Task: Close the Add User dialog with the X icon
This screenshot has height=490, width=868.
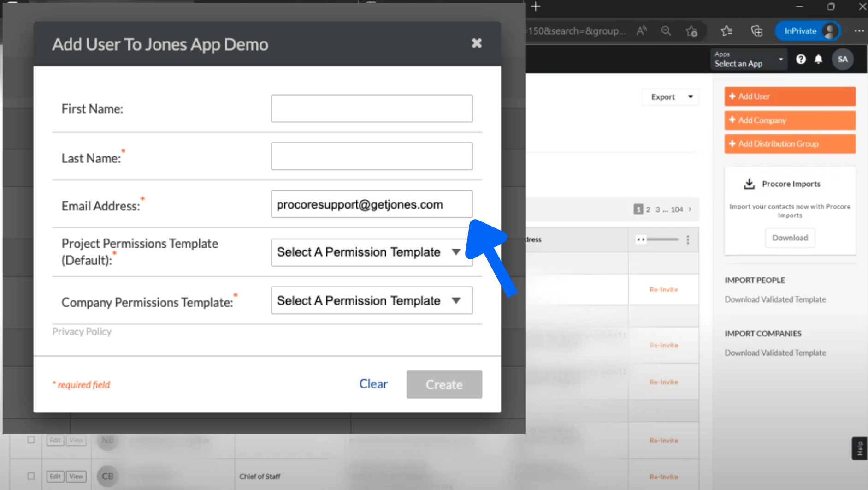Action: pos(477,43)
